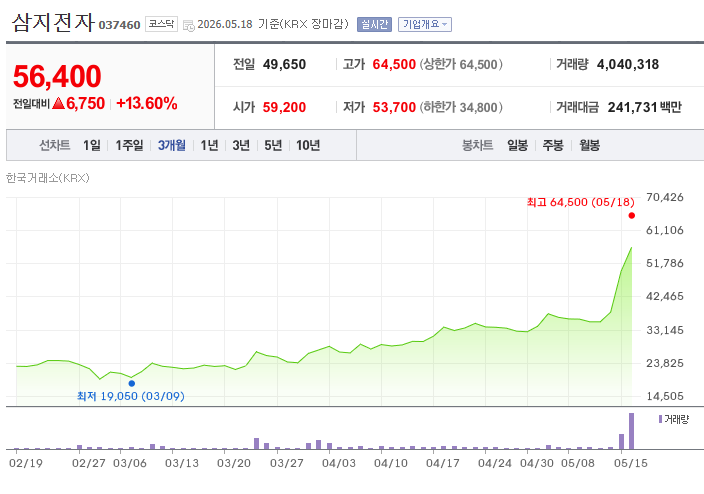Viewport: 704px width, 494px height.
Task: Switch to 주봉 candlestick chart
Action: point(553,145)
